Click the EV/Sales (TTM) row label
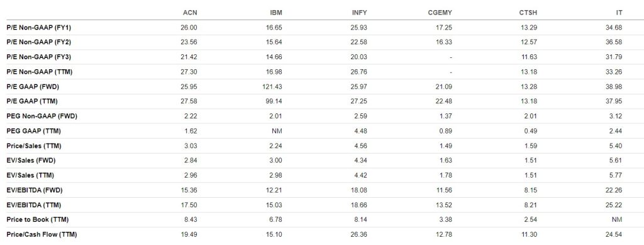This screenshot has height=245, width=644. click(x=30, y=176)
